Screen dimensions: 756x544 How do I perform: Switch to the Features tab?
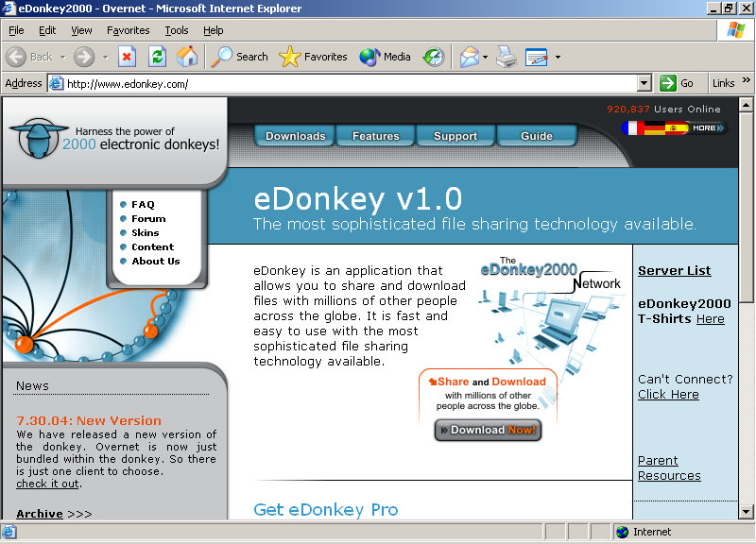tap(375, 136)
